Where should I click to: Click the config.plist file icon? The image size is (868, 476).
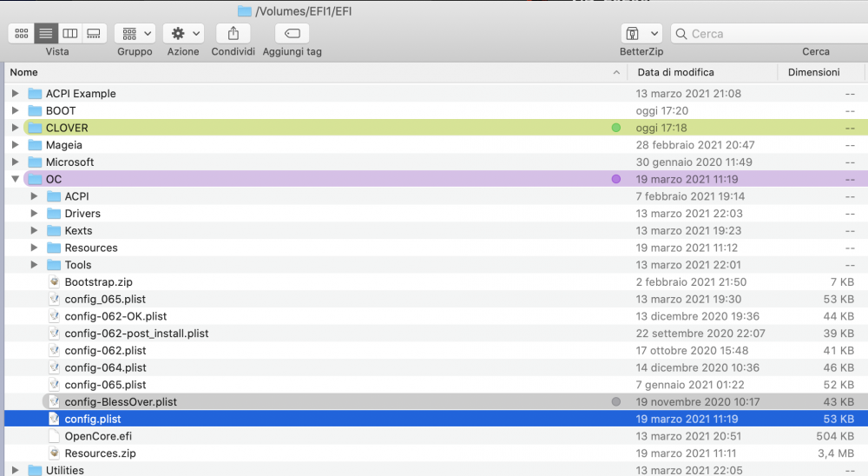point(54,420)
